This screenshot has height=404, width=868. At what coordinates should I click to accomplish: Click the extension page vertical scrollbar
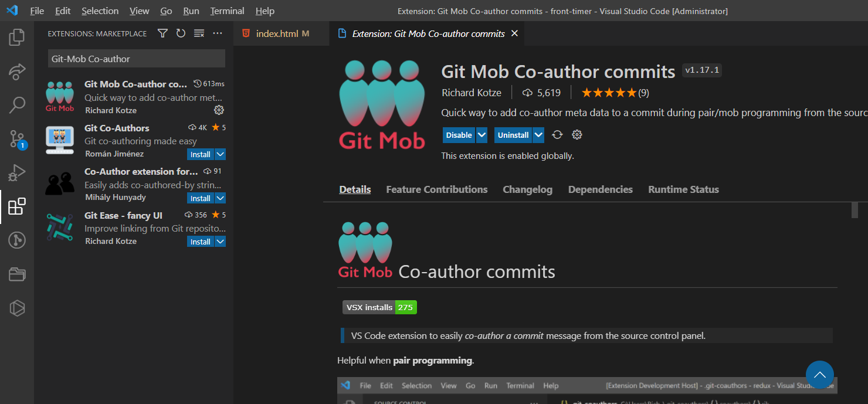coord(855,210)
